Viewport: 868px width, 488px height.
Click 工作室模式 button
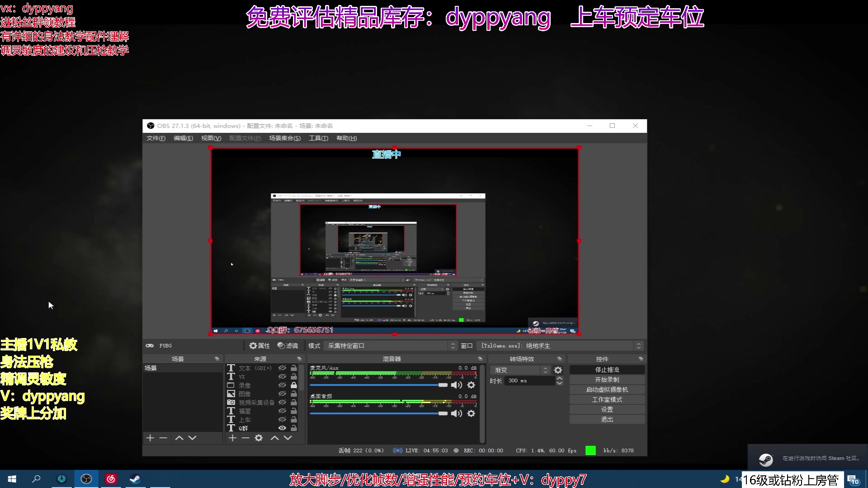click(x=607, y=399)
